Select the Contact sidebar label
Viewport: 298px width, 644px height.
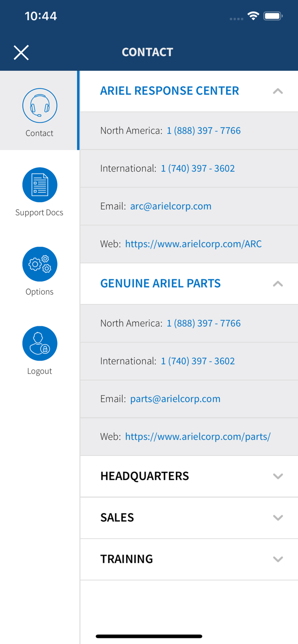pyautogui.click(x=39, y=133)
